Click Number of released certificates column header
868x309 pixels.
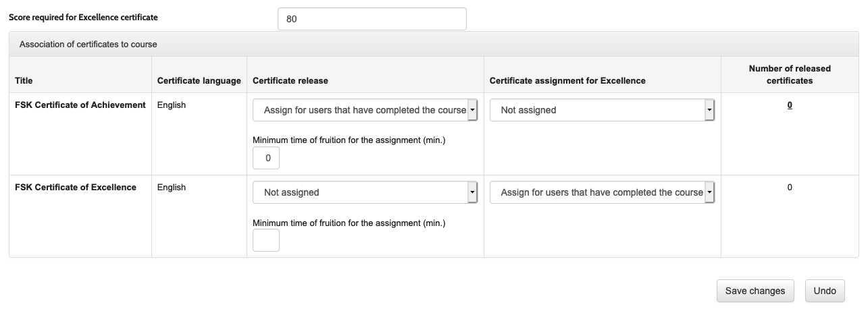(x=790, y=74)
